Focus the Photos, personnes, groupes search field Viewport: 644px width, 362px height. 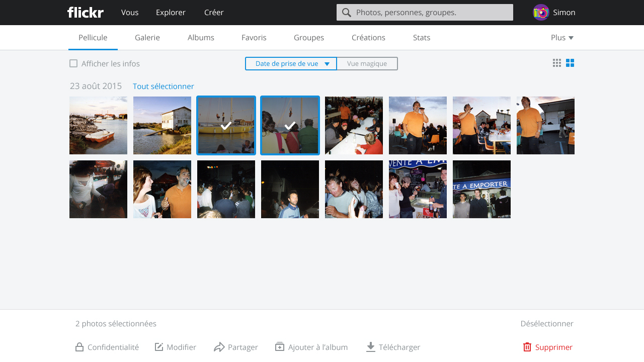(425, 13)
